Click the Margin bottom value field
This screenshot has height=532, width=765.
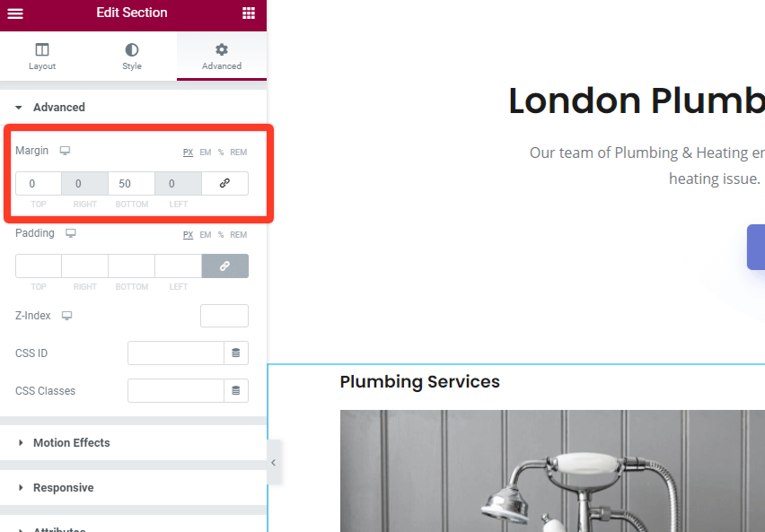(131, 183)
